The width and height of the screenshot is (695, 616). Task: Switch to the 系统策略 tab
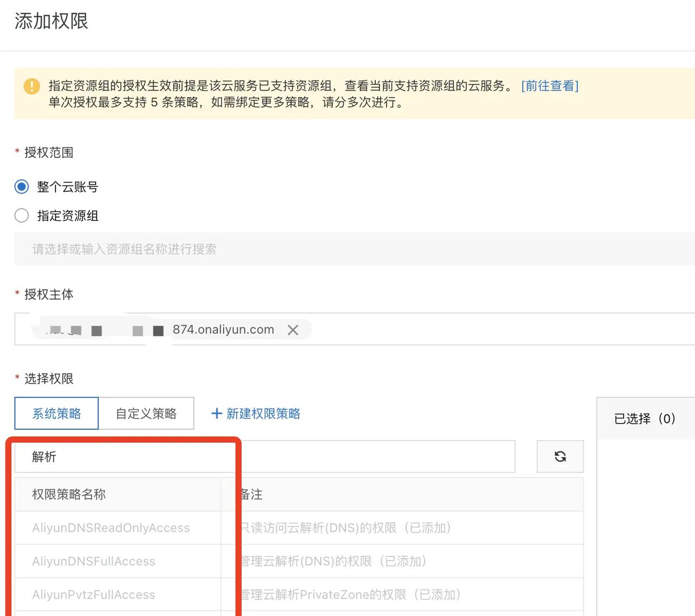tap(56, 413)
